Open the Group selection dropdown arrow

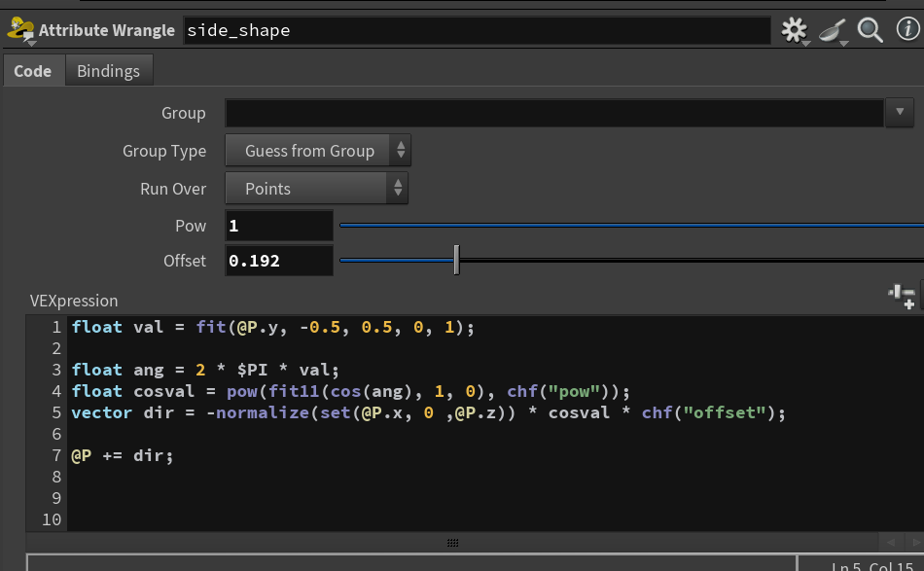900,112
